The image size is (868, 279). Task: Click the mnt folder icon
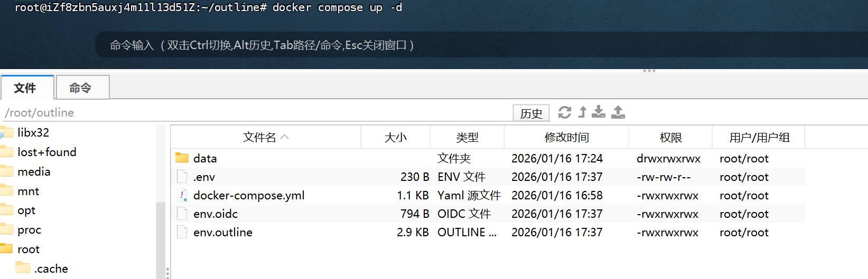point(6,190)
